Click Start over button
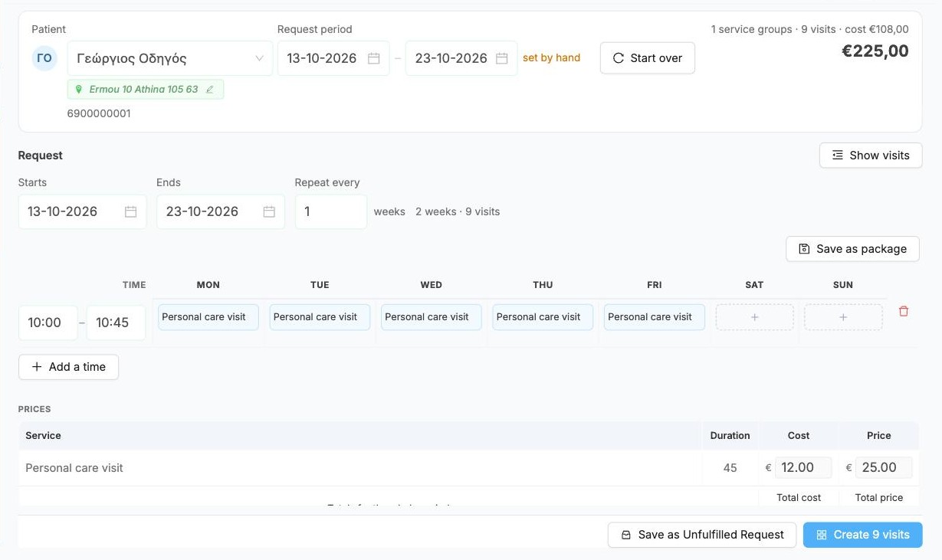Screen dimensions: 942x560 [x=648, y=58]
